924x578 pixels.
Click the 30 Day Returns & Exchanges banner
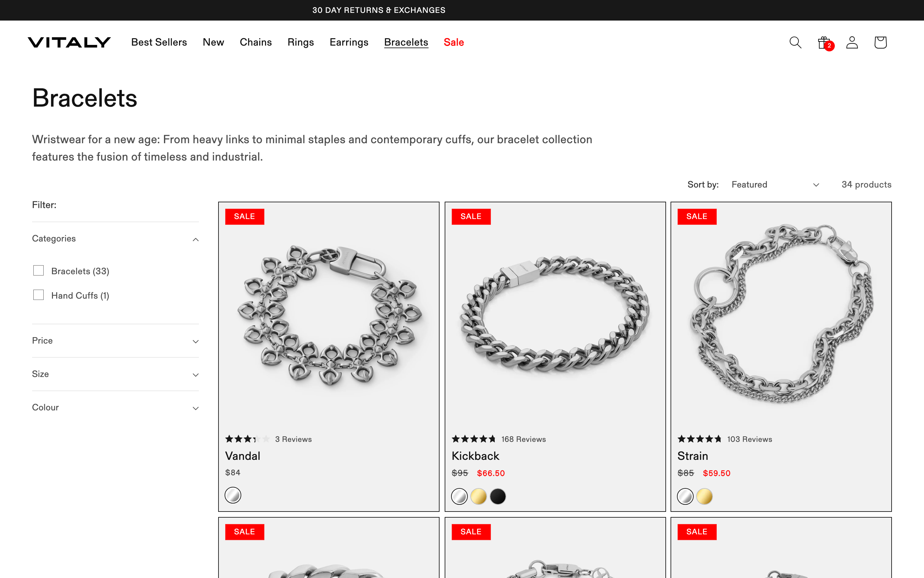(x=379, y=10)
